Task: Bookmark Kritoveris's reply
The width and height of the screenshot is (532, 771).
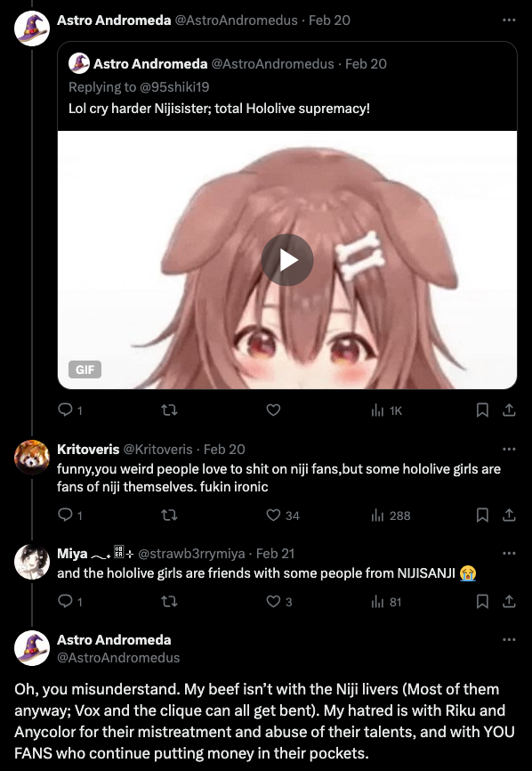Action: pos(482,515)
